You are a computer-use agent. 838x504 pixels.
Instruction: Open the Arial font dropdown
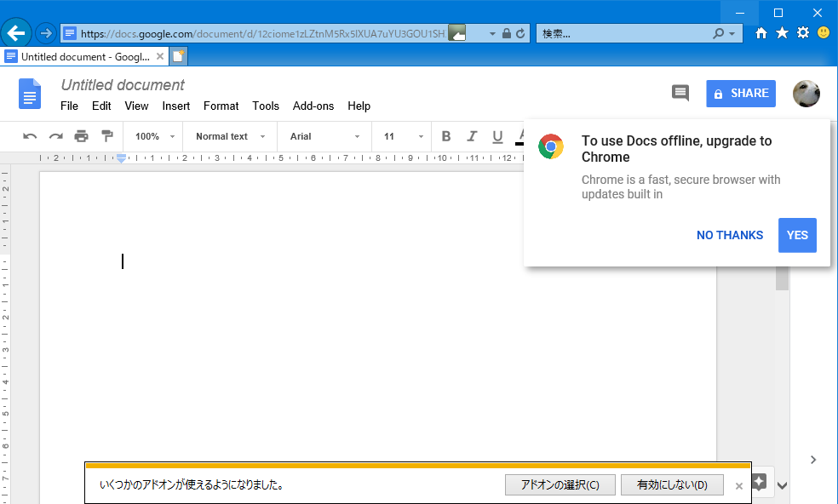[324, 136]
